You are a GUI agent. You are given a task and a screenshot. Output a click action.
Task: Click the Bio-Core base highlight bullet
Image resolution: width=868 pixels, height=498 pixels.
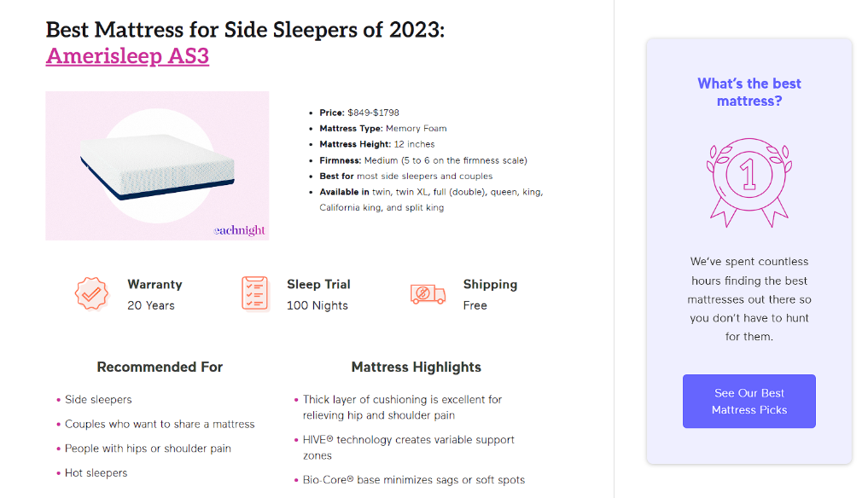click(413, 480)
